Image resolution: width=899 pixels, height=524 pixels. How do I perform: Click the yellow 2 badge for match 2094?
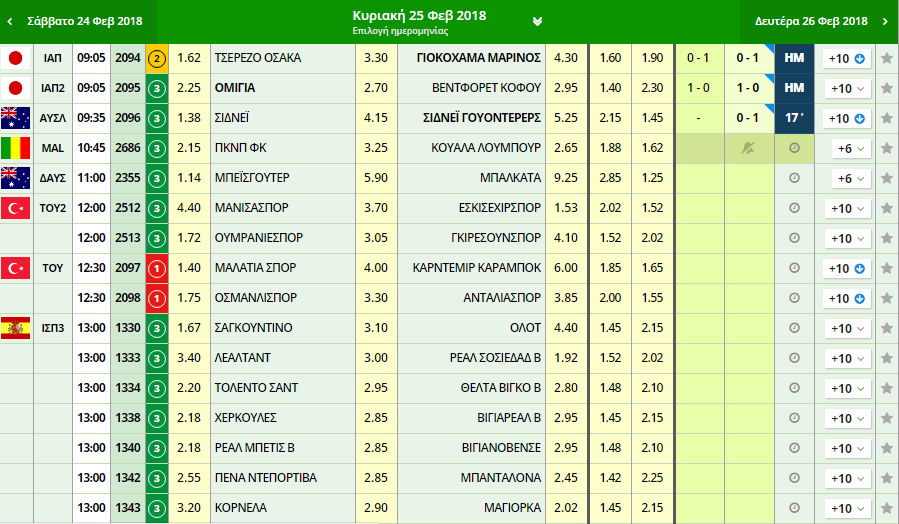click(x=157, y=58)
